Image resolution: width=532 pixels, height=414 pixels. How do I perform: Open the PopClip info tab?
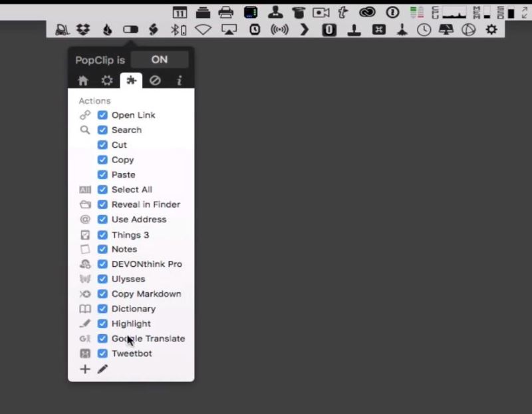pyautogui.click(x=179, y=81)
